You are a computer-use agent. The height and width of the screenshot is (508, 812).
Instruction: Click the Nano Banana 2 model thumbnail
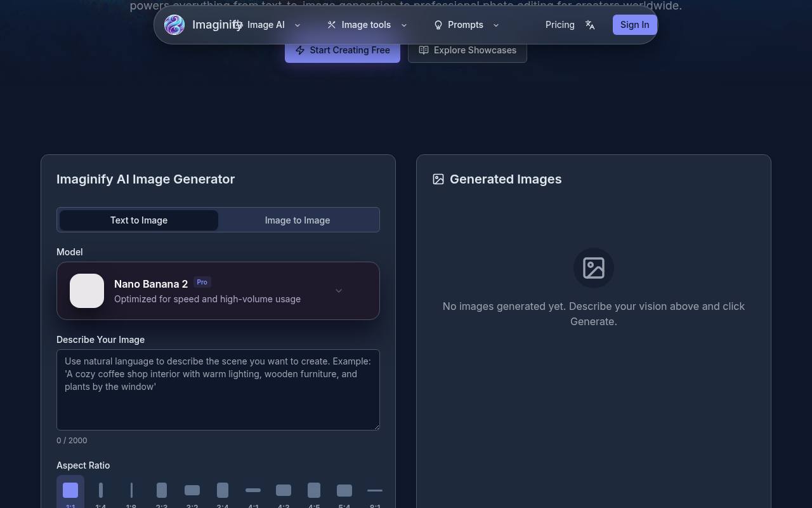pyautogui.click(x=87, y=291)
